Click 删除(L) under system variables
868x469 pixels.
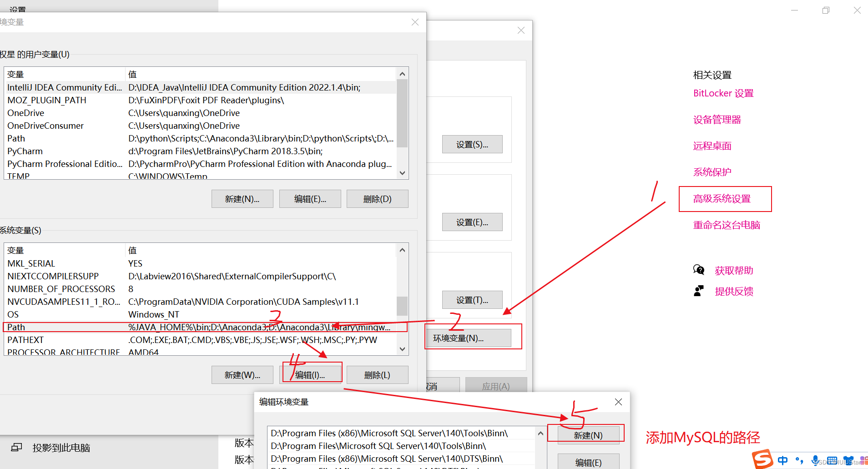[378, 375]
